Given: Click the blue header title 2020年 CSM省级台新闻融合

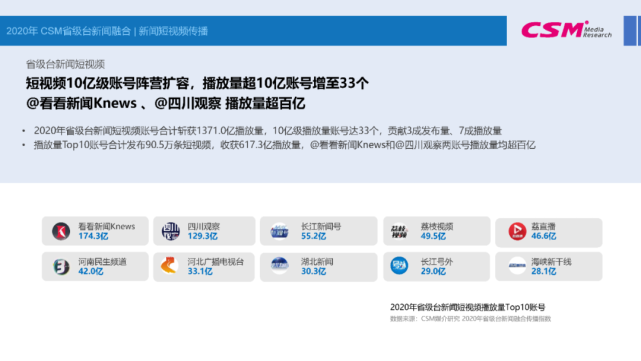Looking at the screenshot, I should (68, 31).
